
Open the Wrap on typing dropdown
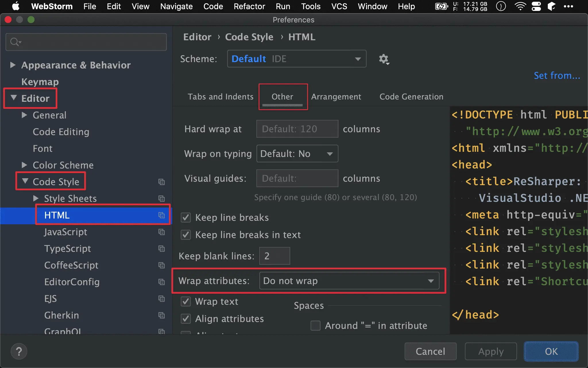point(297,154)
